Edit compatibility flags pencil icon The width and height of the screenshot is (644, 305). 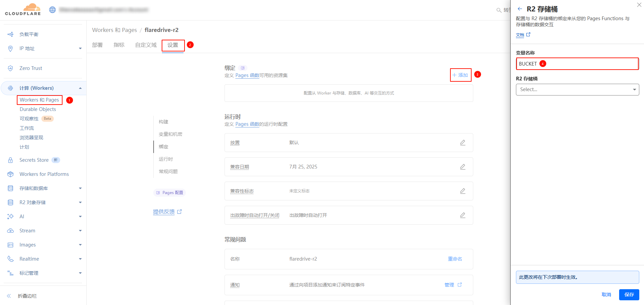tap(462, 191)
